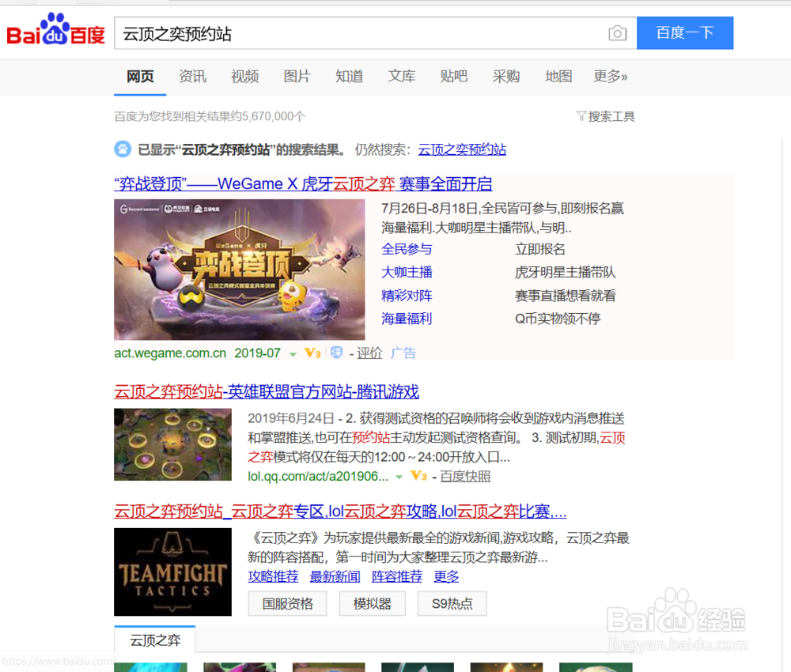Focus the search box with 云顶之奕预约站
The height and width of the screenshot is (672, 791).
pos(375,33)
